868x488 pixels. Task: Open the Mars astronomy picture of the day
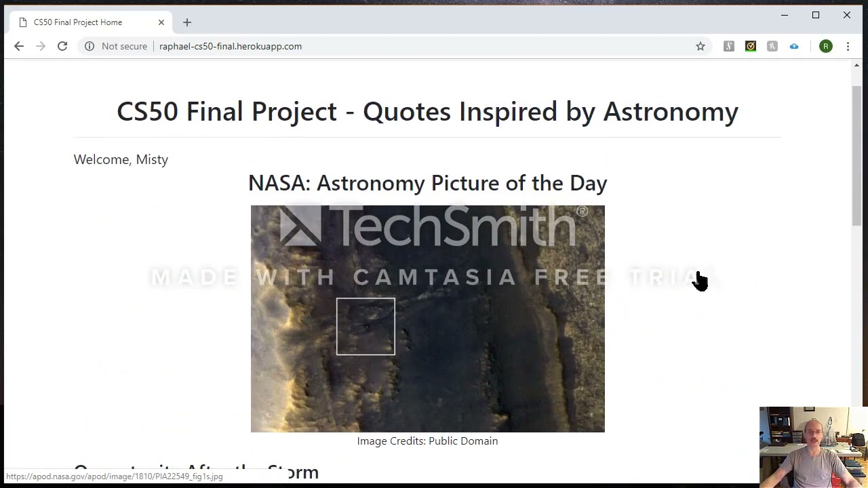click(427, 319)
